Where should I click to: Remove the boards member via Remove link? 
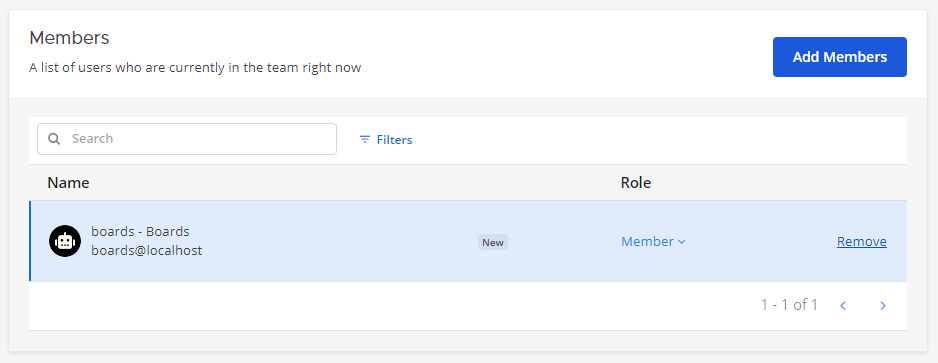(x=861, y=242)
